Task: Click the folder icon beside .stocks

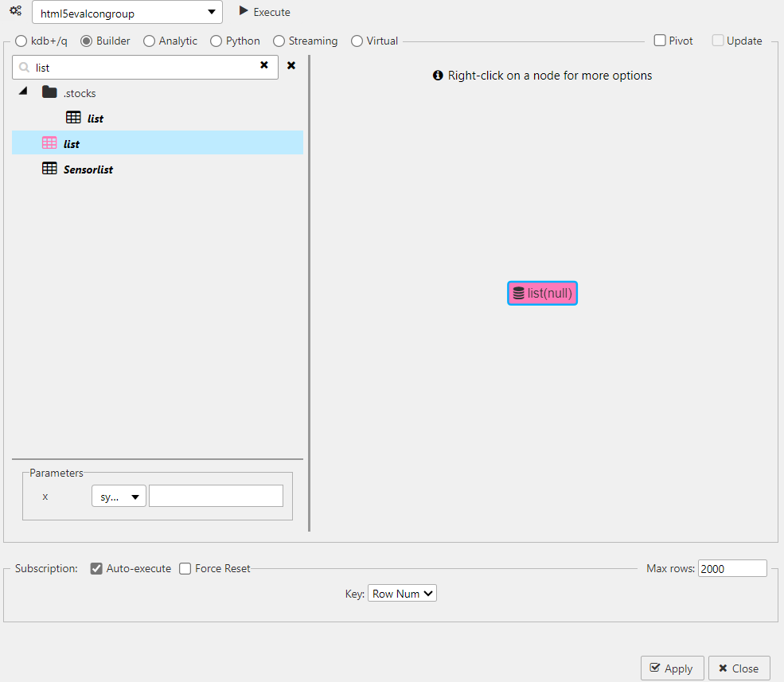Action: click(48, 92)
